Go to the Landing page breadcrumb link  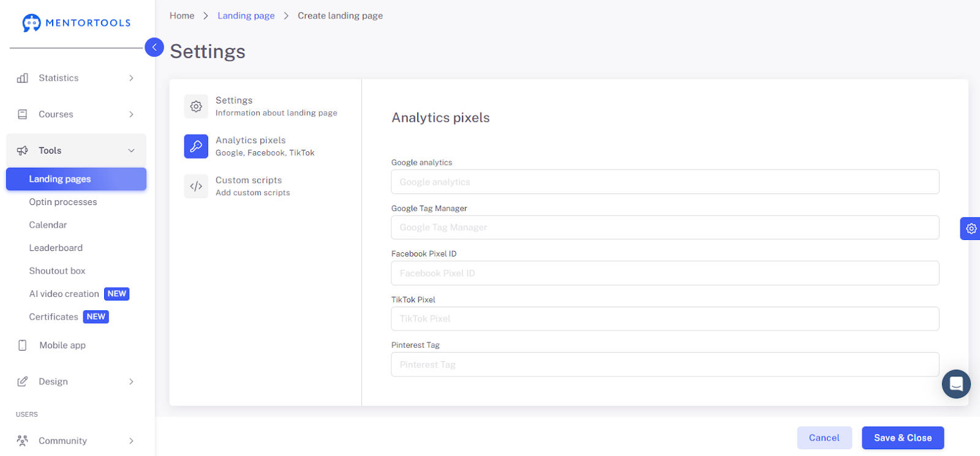(246, 16)
